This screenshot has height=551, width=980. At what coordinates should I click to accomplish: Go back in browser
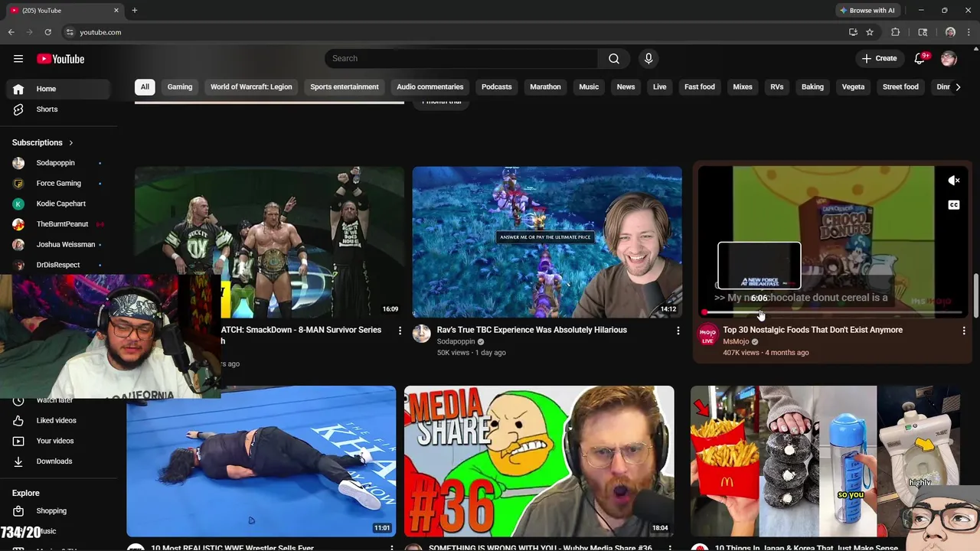[x=11, y=32]
